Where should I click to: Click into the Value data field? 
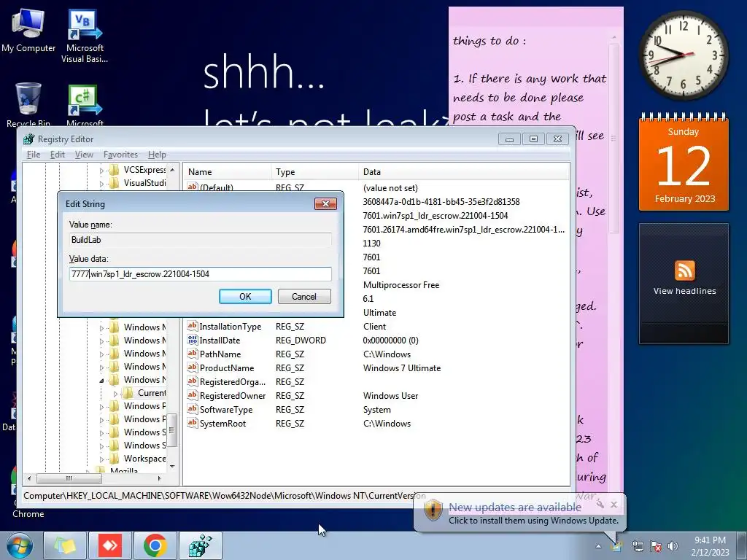[x=200, y=274]
